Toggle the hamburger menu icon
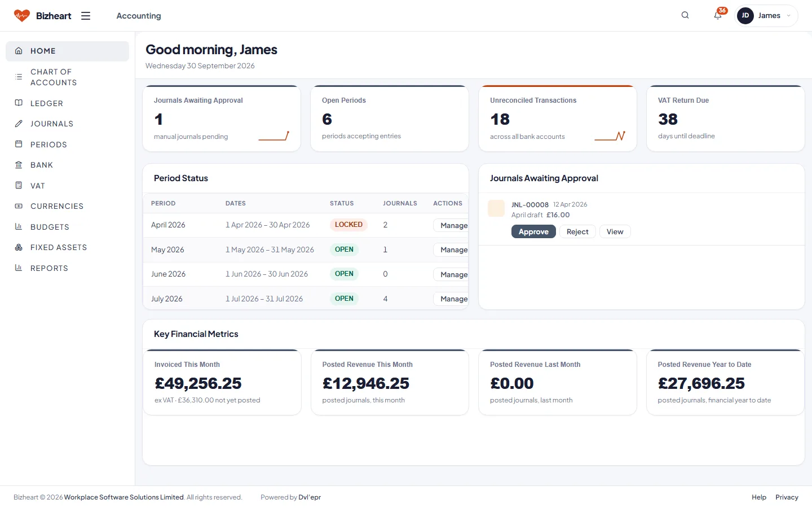The image size is (812, 508). coord(86,16)
